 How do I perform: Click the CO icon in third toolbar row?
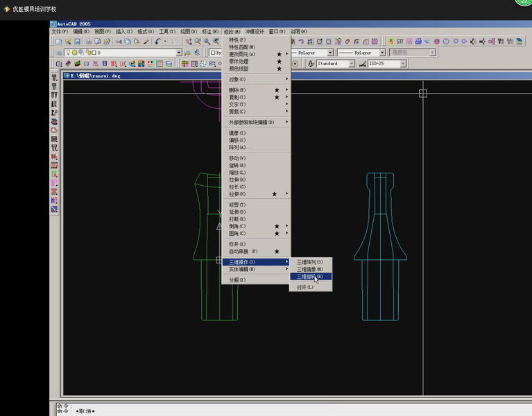pyautogui.click(x=86, y=63)
